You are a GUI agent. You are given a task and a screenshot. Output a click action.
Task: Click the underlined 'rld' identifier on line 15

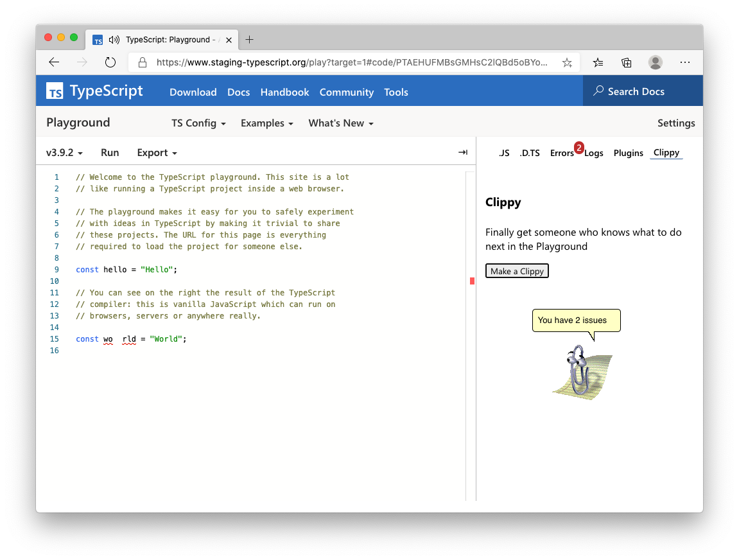[x=129, y=339]
